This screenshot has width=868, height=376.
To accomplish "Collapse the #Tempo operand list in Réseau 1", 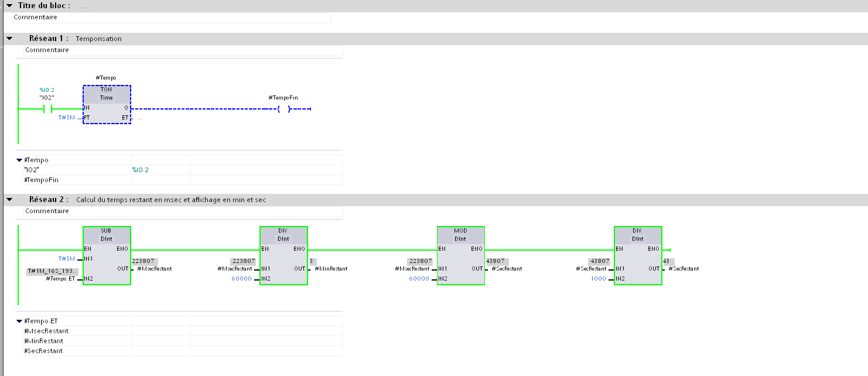I will pyautogui.click(x=19, y=160).
